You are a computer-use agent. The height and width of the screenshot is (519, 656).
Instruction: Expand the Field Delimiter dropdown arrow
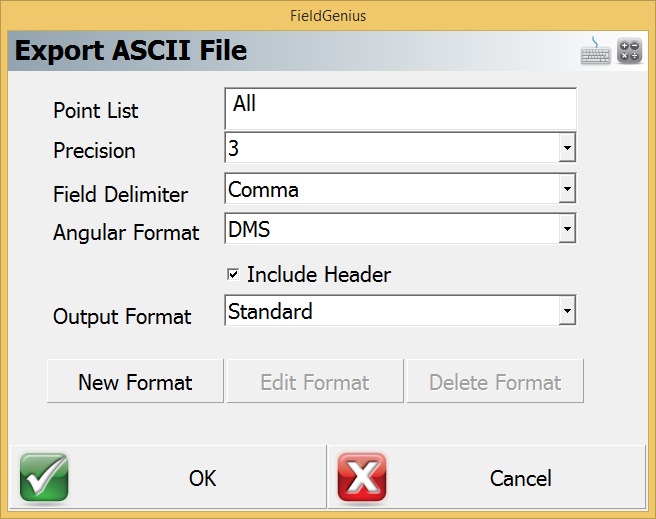[x=567, y=189]
